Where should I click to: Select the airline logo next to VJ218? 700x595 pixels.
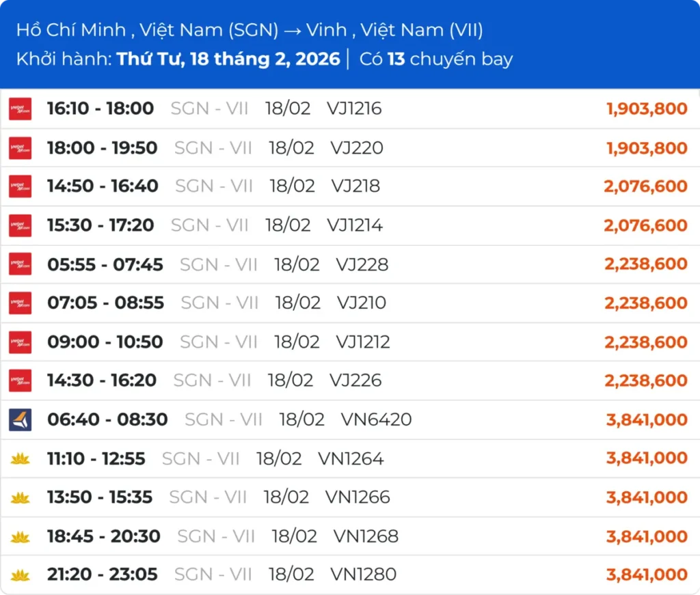coord(20,186)
